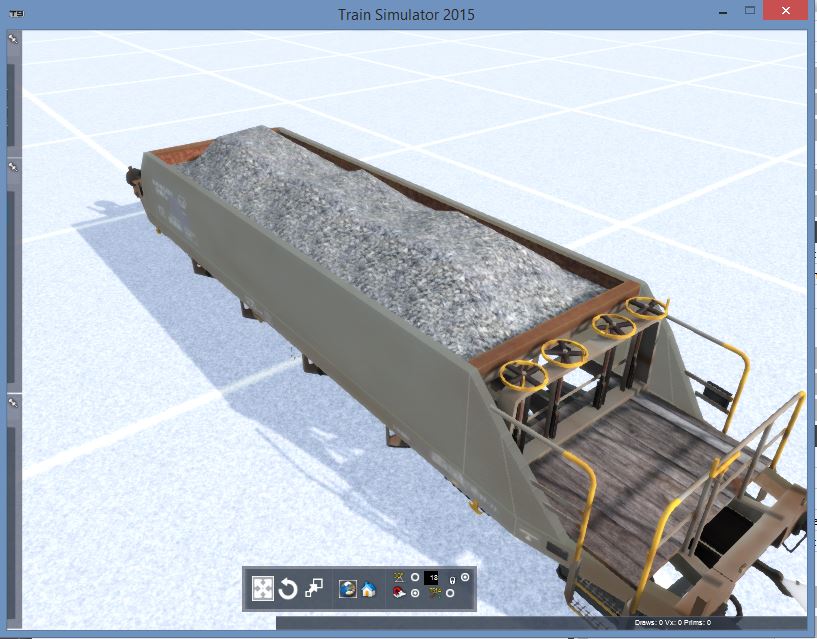Select the Scale object tool
This screenshot has width=817, height=639.
[314, 587]
